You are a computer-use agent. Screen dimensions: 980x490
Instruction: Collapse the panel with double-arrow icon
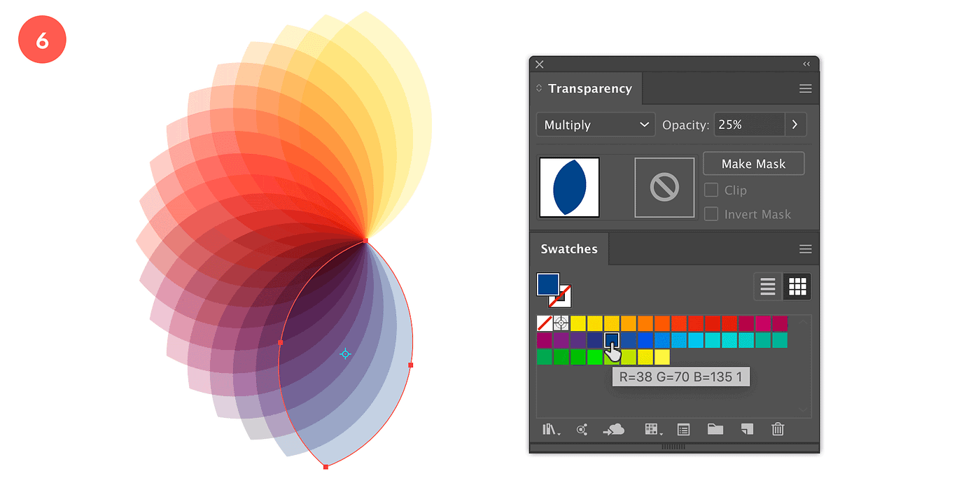pyautogui.click(x=806, y=64)
